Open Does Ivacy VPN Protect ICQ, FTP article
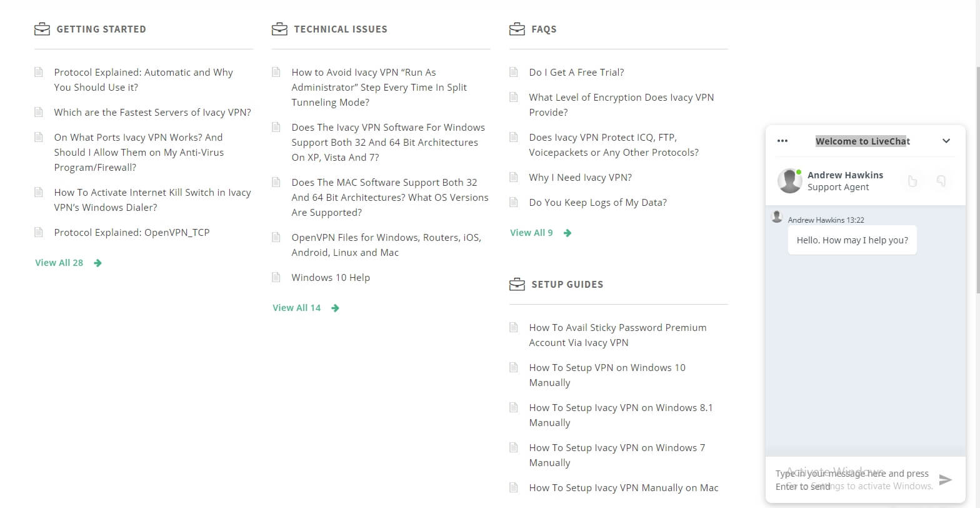This screenshot has width=980, height=508. pos(614,145)
